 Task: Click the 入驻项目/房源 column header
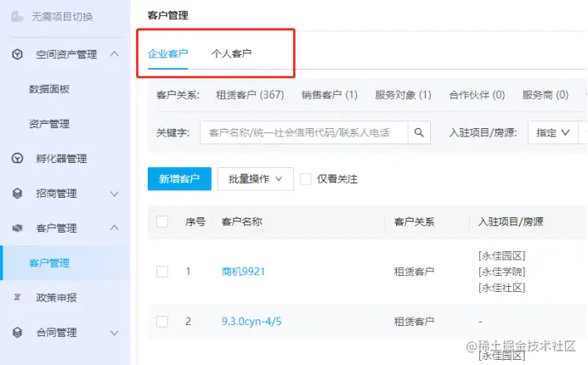[x=511, y=222]
